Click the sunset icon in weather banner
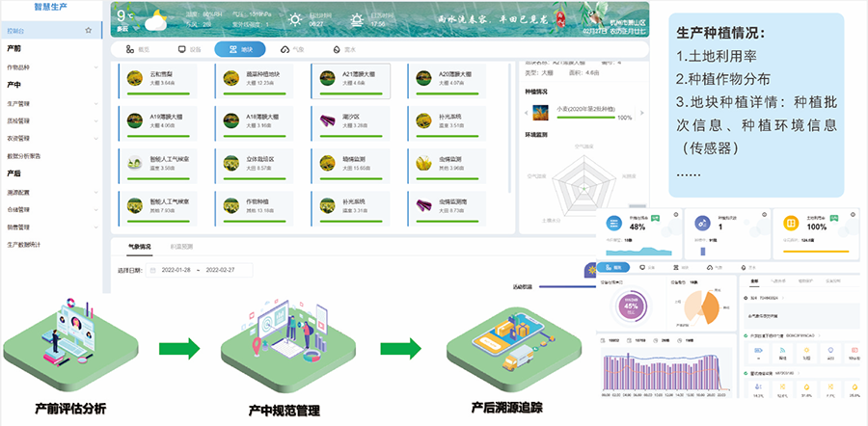The height and width of the screenshot is (426, 868). coord(358,20)
